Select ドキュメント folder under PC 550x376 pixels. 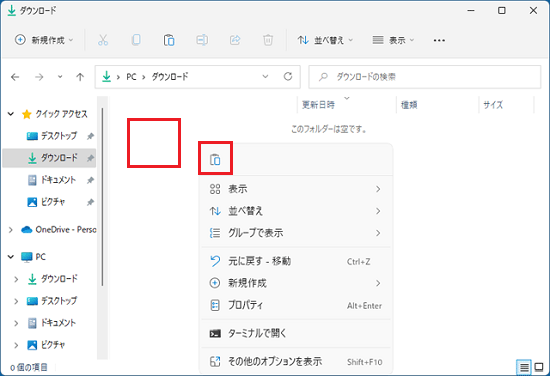coord(58,323)
